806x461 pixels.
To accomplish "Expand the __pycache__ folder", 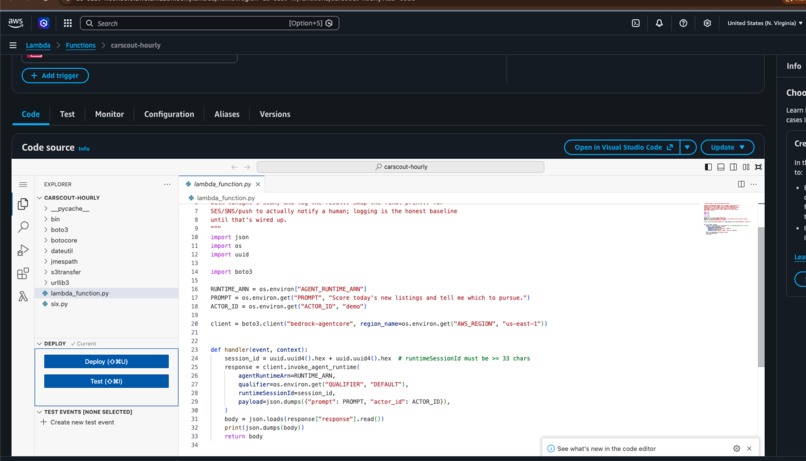I will pyautogui.click(x=46, y=209).
